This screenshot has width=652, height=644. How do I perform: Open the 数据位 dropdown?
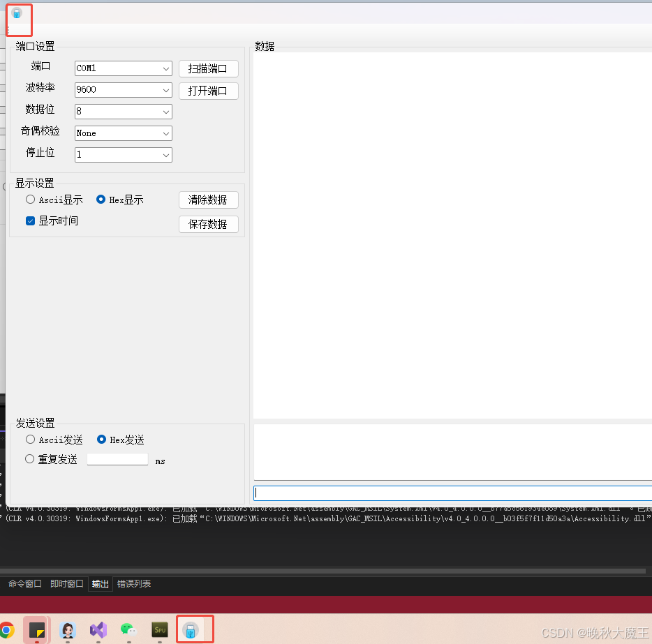click(124, 112)
